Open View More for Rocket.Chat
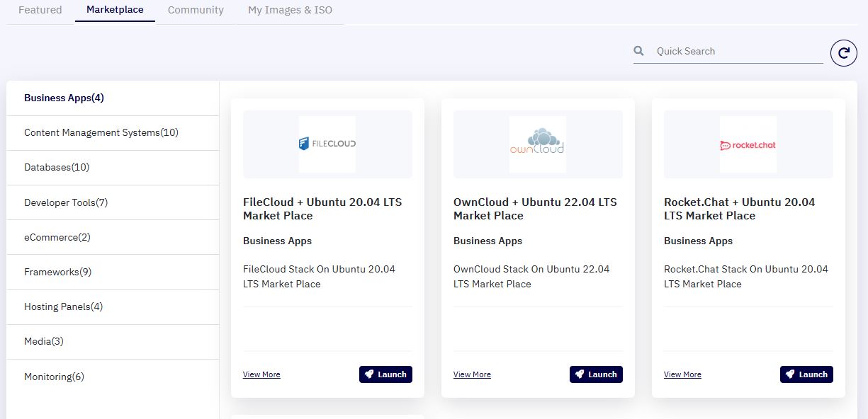The height and width of the screenshot is (419, 868). coord(682,374)
